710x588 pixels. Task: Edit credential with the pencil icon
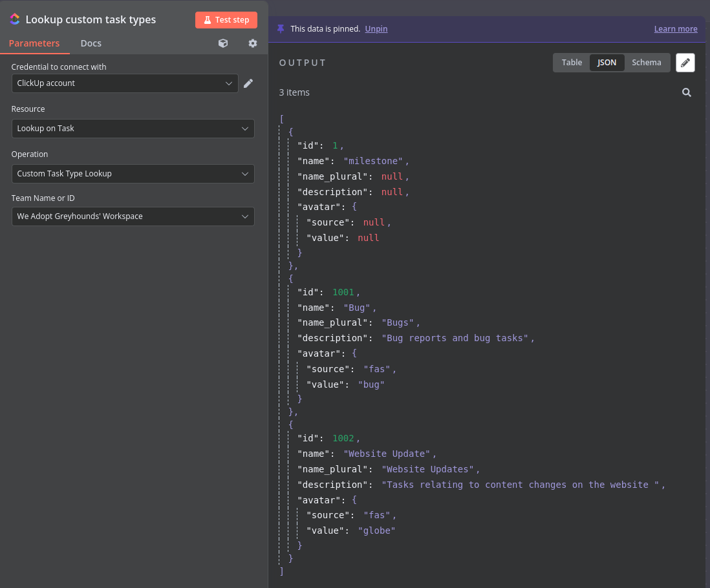[x=248, y=83]
